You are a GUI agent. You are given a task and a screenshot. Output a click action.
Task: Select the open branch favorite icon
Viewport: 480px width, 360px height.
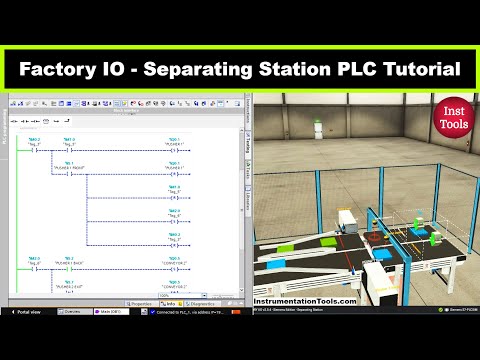57,121
